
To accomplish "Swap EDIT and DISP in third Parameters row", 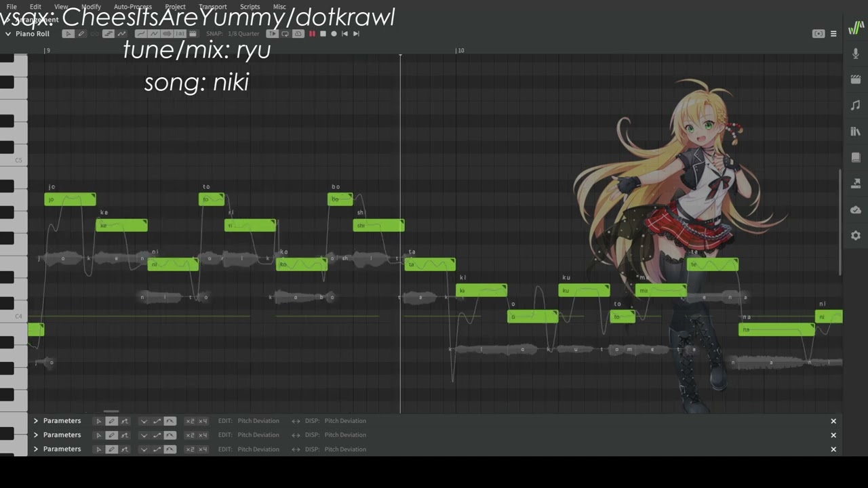I will [296, 449].
